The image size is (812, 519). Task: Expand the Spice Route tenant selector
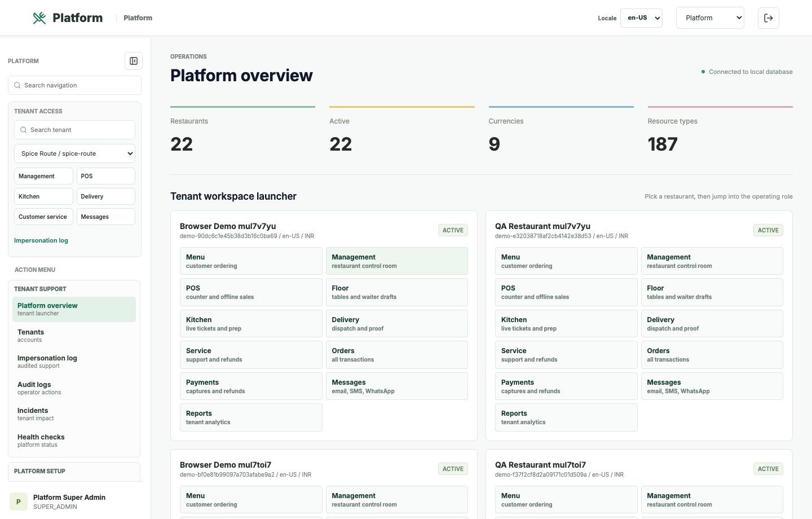click(x=74, y=153)
